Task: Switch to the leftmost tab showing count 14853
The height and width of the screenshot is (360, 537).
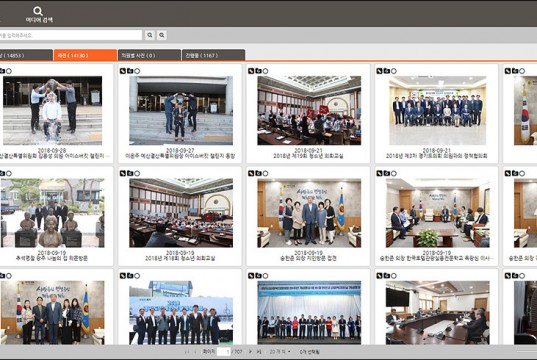Action: point(26,55)
